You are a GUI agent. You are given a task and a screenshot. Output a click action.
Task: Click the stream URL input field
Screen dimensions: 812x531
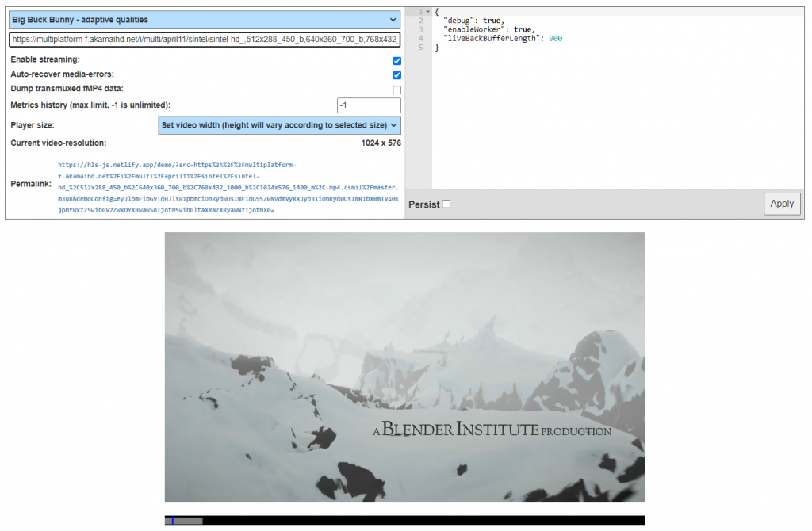(205, 40)
